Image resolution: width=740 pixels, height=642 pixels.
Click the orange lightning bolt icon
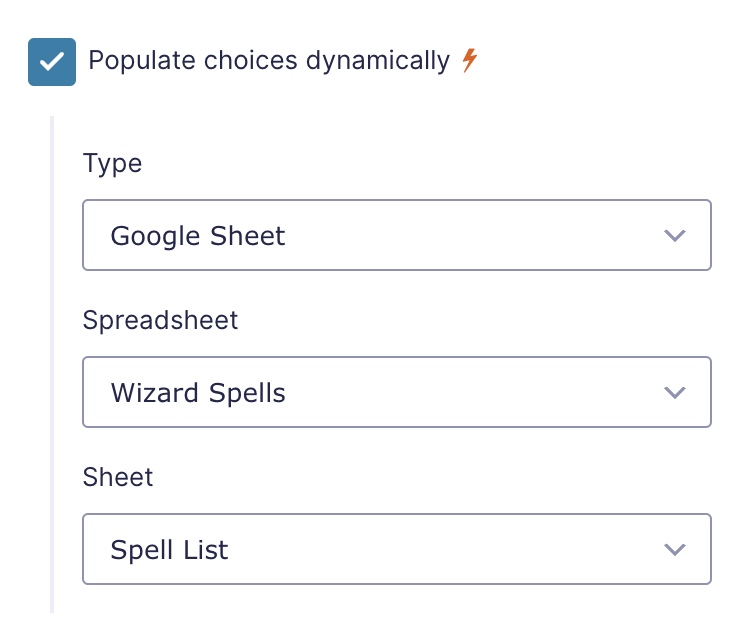point(470,60)
